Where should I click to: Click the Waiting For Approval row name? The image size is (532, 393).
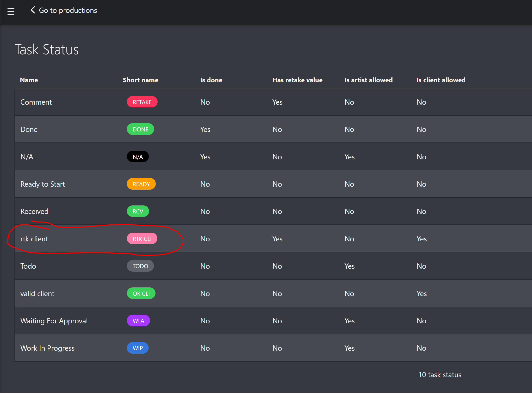click(x=54, y=321)
